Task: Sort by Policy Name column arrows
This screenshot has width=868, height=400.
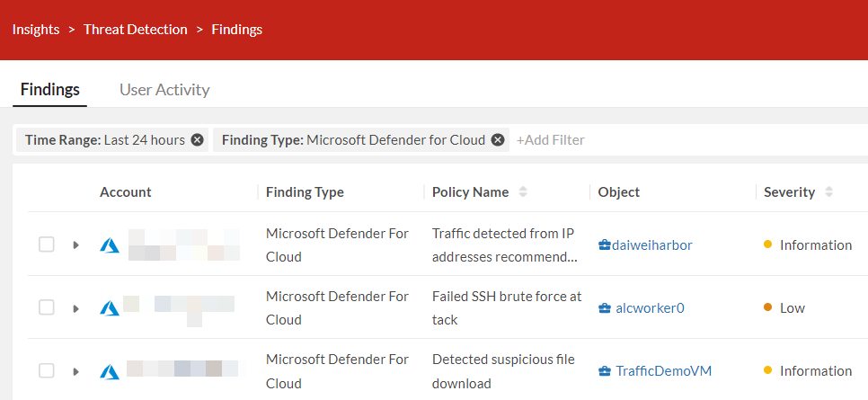Action: coord(523,192)
